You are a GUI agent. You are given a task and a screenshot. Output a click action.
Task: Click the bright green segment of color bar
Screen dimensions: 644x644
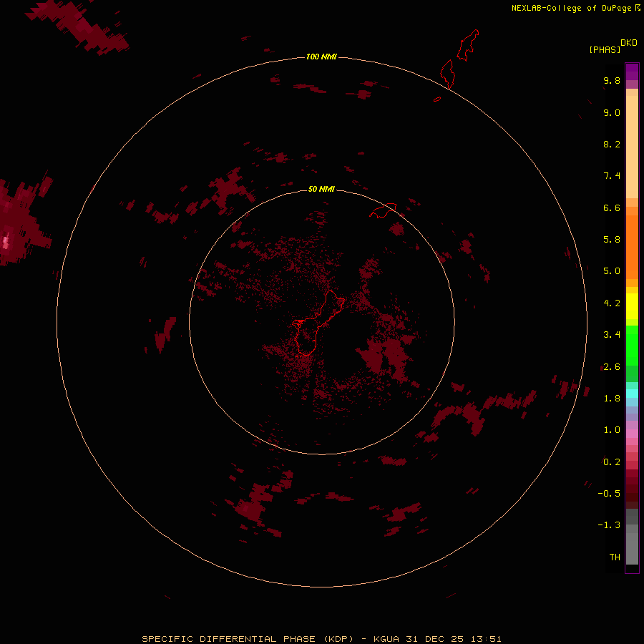click(632, 345)
